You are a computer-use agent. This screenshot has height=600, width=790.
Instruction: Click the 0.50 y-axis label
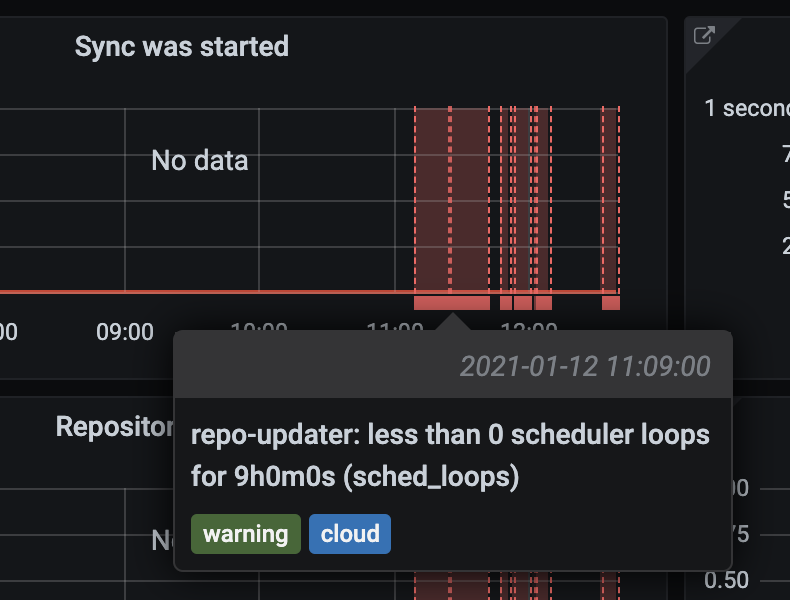click(x=726, y=580)
